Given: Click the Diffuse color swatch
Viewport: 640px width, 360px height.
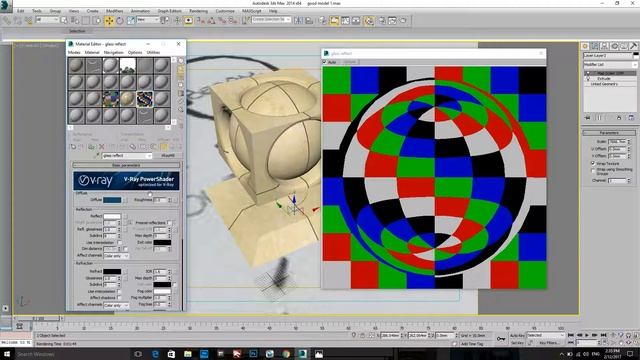Looking at the screenshot, I should (x=112, y=200).
